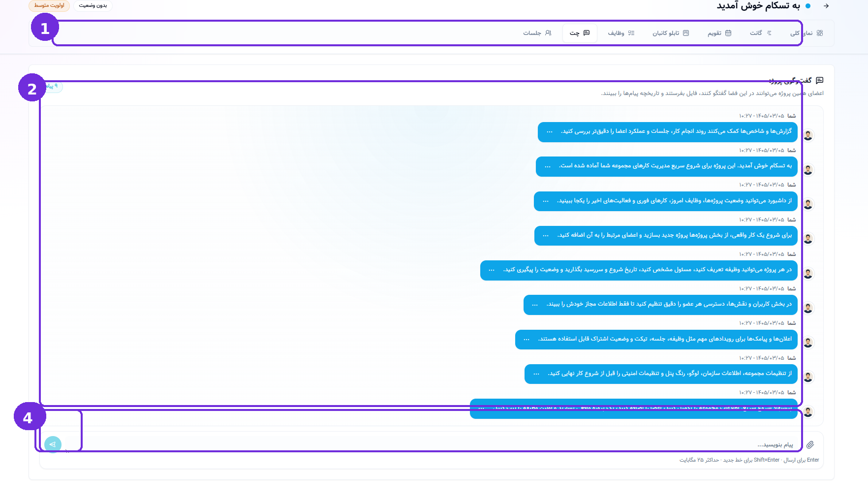The height and width of the screenshot is (502, 868).
Task: Click avatar next to گزارش‌ها و شاخص‌ها message
Action: point(808,135)
